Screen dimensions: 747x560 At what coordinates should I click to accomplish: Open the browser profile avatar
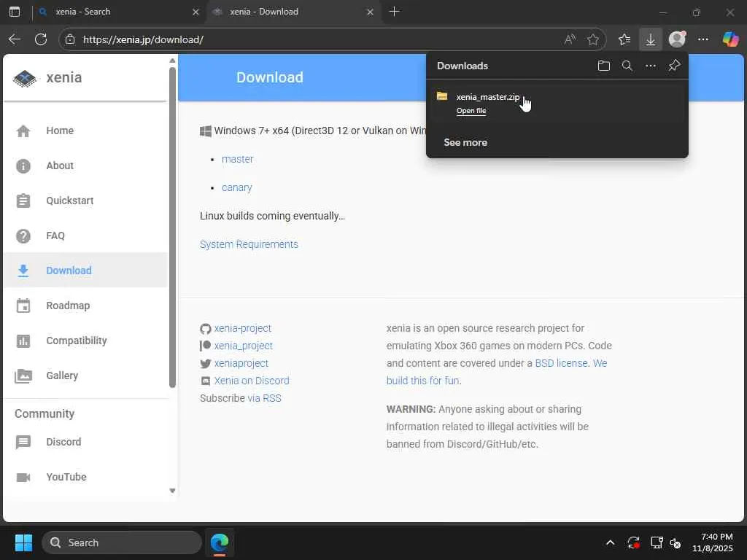[x=677, y=39]
